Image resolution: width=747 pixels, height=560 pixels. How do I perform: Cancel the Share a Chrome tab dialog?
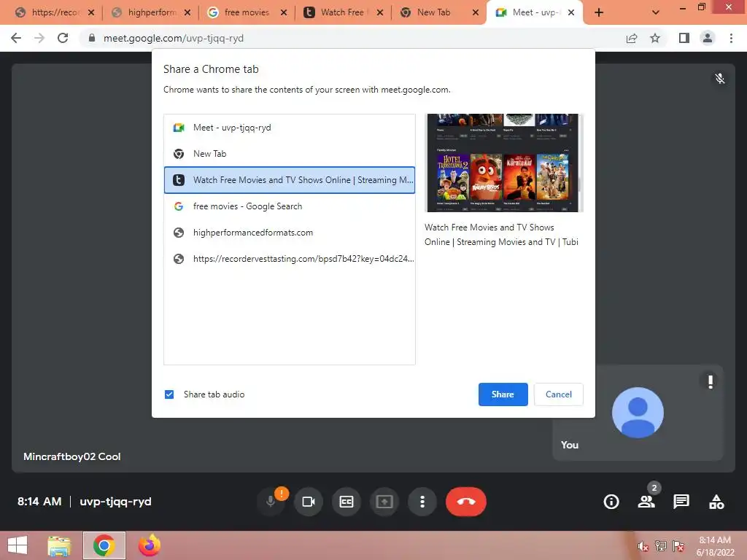click(558, 394)
